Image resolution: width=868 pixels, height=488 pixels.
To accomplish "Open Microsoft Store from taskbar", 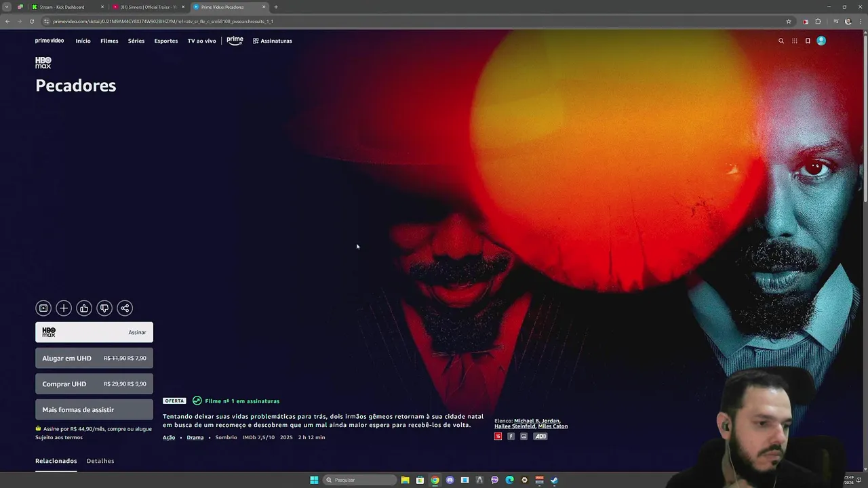I will 420,480.
